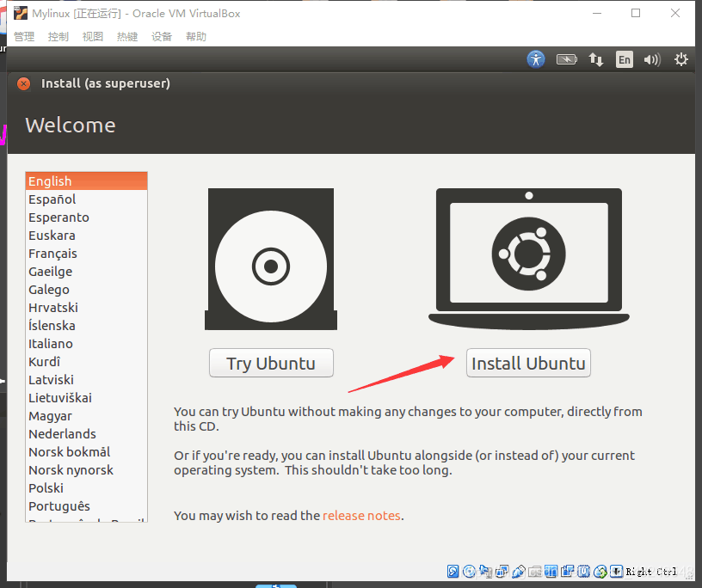Click the keyboard capture arrow icon
This screenshot has height=588, width=702.
[617, 571]
